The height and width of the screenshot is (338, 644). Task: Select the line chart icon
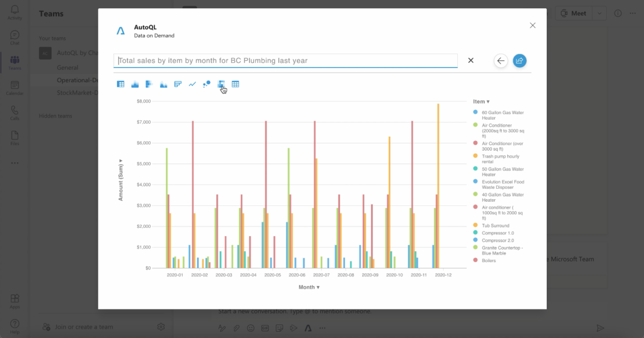click(192, 84)
